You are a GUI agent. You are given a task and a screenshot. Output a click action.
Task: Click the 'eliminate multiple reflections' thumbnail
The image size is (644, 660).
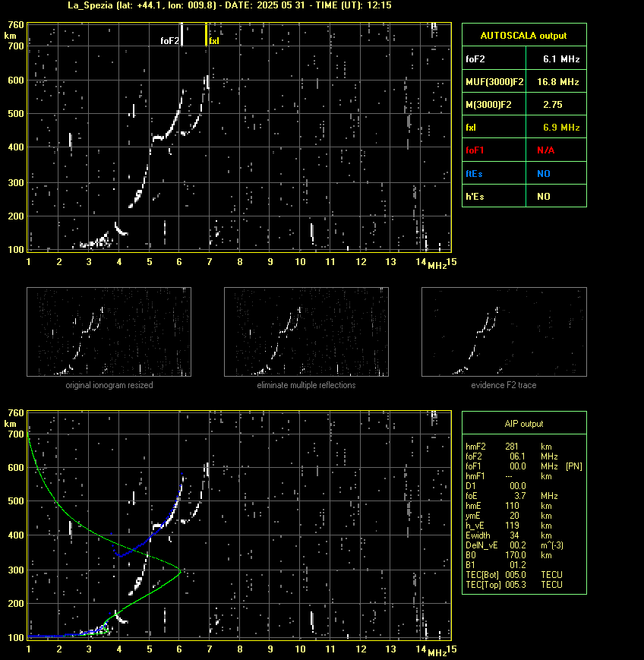tap(306, 332)
